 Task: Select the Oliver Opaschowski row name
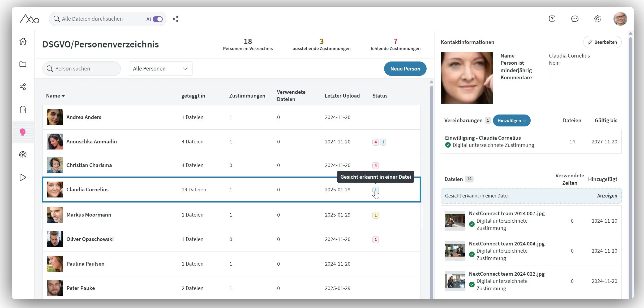90,239
